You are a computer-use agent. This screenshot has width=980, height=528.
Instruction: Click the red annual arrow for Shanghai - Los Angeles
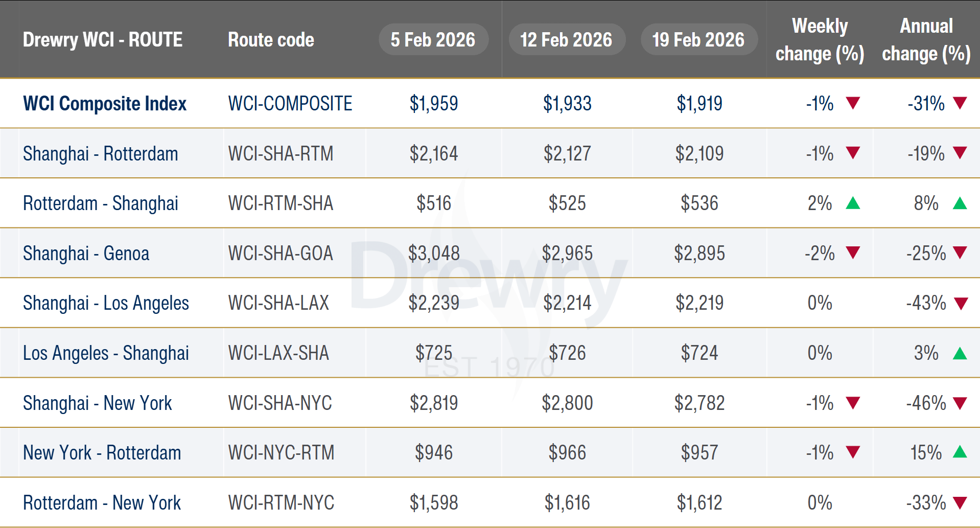961,304
